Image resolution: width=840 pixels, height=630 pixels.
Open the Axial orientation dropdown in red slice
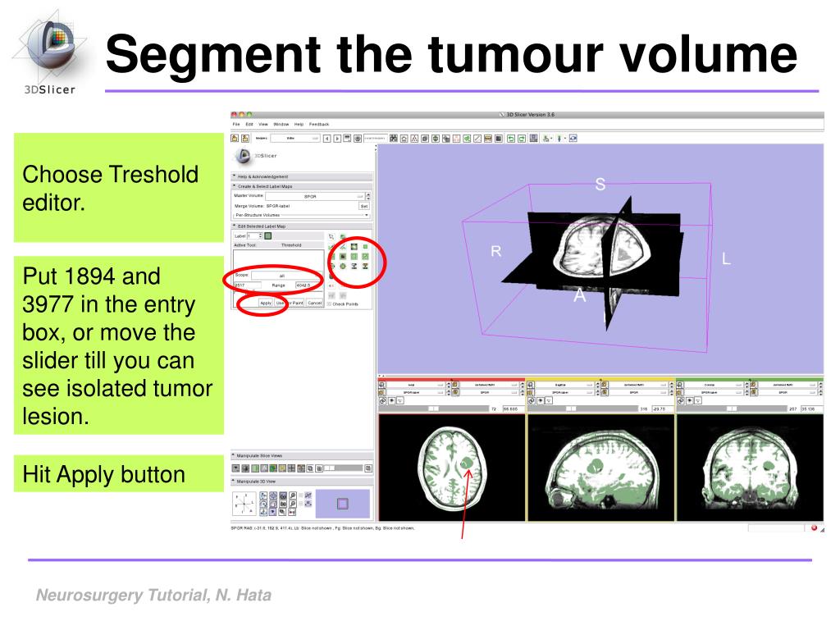416,385
